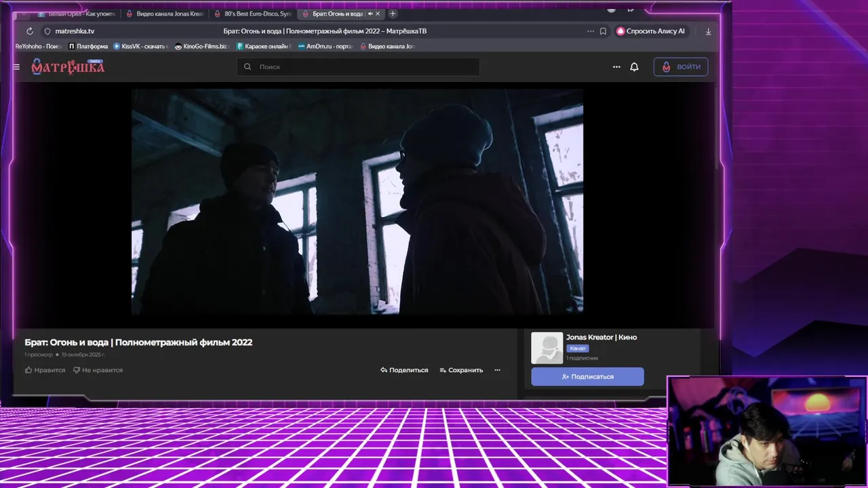The height and width of the screenshot is (488, 868).
Task: Click the Канал badge
Action: coord(578,348)
